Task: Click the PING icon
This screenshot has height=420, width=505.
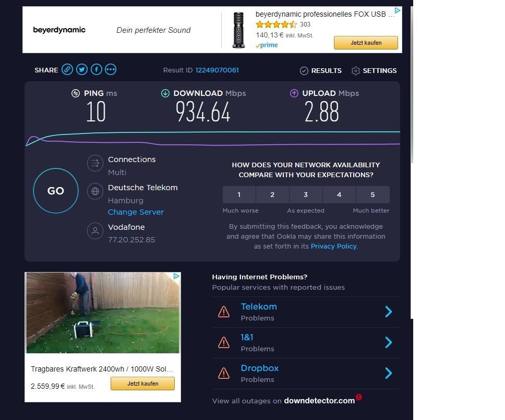Action: pos(76,93)
